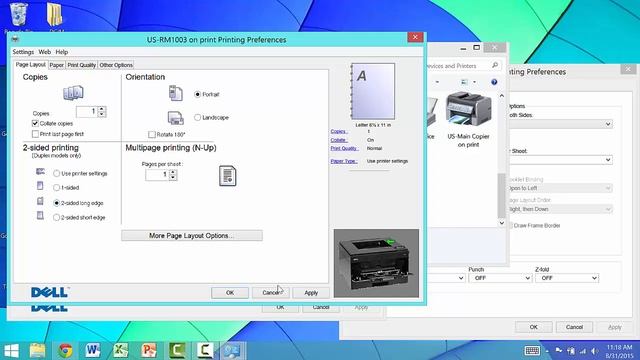The image size is (640, 360).
Task: Click the 1-sided printing icon
Action: [40, 186]
